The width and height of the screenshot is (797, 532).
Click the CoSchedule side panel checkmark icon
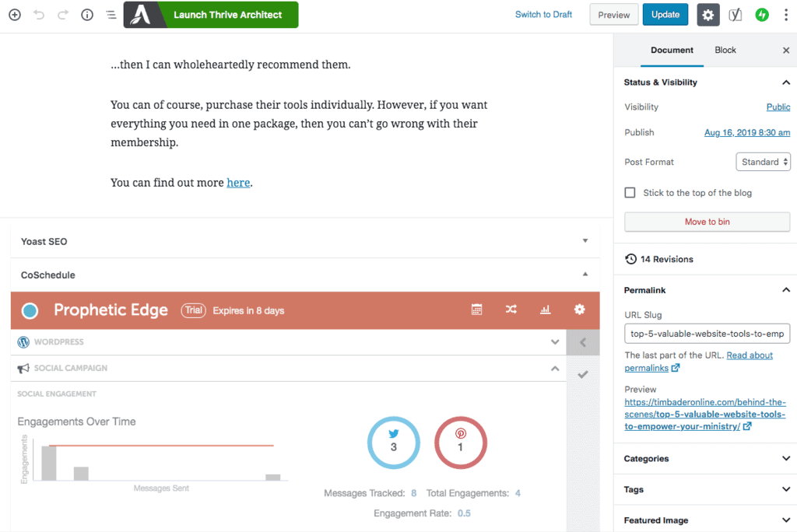583,375
